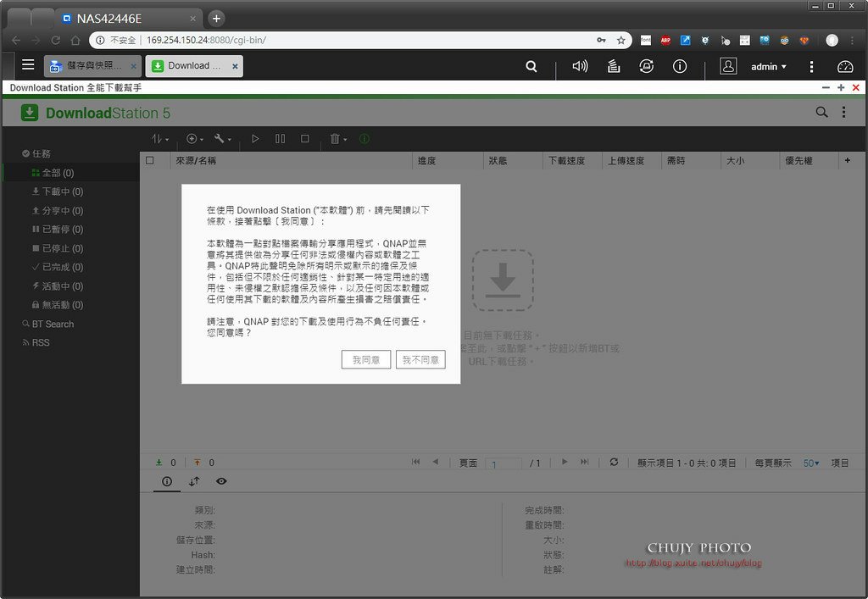Expand the admin account dropdown
The image size is (868, 599).
[x=768, y=67]
